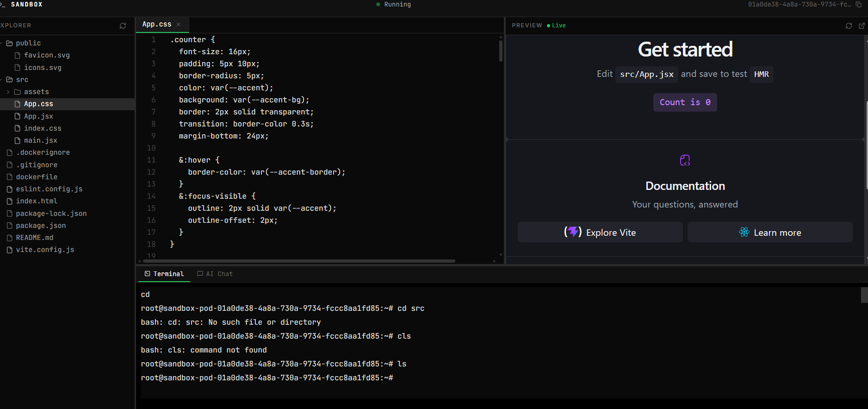This screenshot has width=868, height=409.
Task: Click the 'Count is 0' button
Action: 685,102
